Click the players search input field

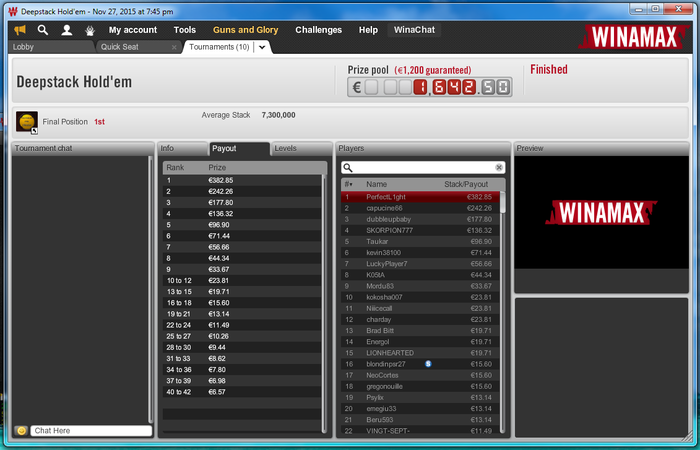coord(423,167)
